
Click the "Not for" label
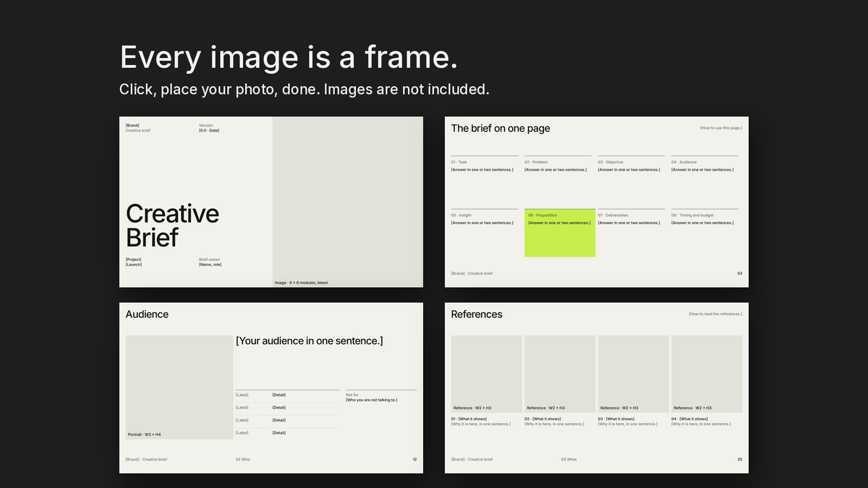pyautogui.click(x=352, y=395)
